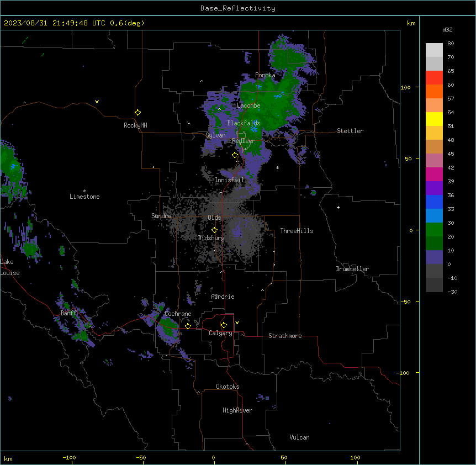Click the Stettler city label
Image resolution: width=476 pixels, height=465 pixels.
(x=350, y=131)
